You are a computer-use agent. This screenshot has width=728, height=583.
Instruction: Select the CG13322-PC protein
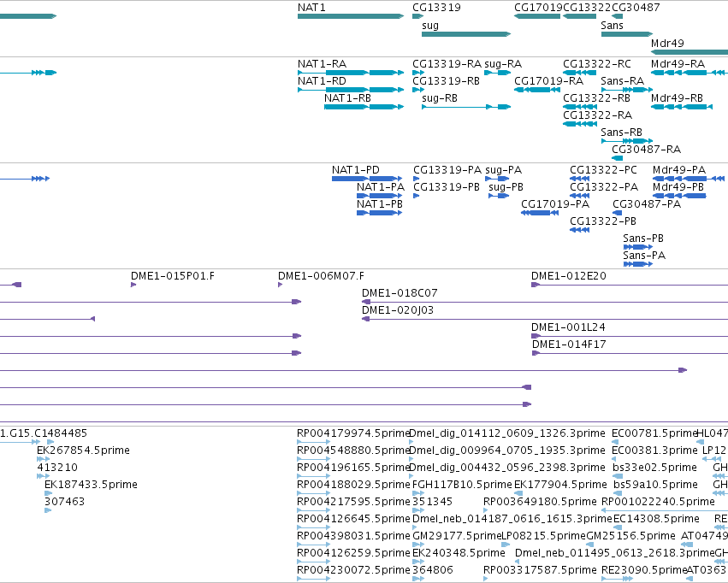tap(579, 179)
